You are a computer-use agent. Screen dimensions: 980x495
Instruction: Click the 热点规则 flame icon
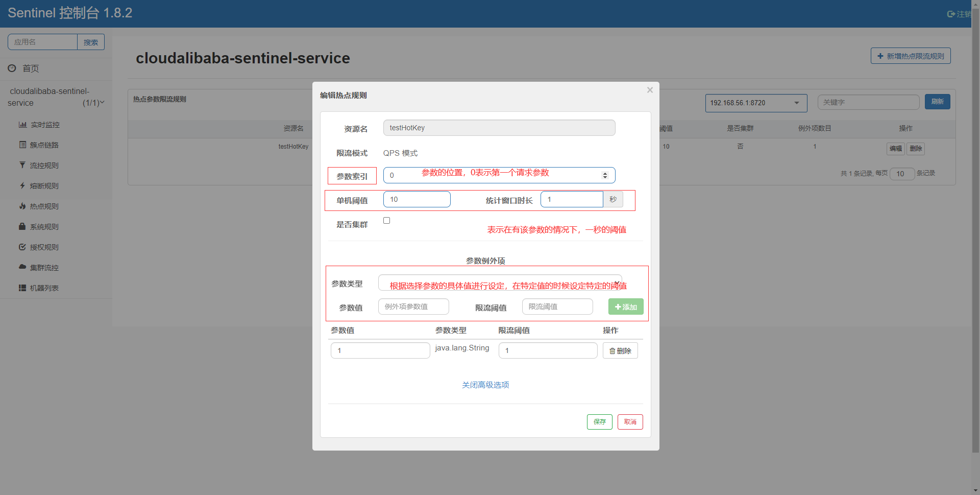pyautogui.click(x=22, y=206)
